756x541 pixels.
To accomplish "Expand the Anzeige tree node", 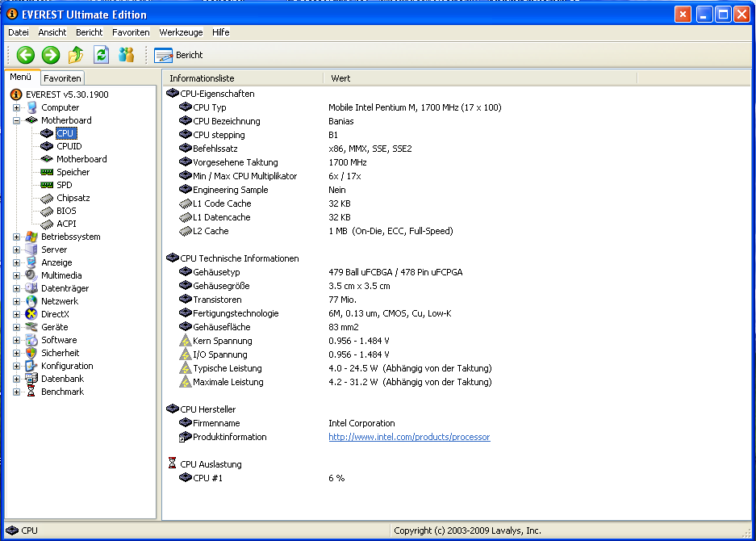I will [x=16, y=263].
